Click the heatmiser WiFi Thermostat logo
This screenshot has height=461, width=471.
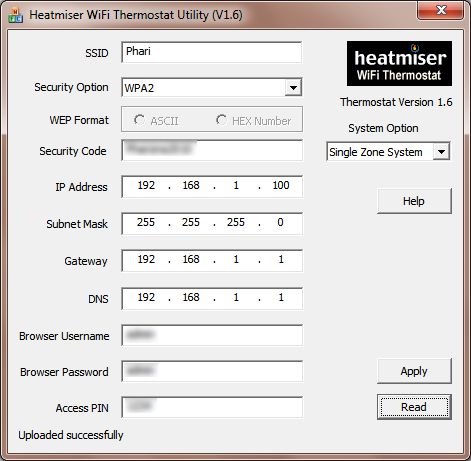[399, 63]
